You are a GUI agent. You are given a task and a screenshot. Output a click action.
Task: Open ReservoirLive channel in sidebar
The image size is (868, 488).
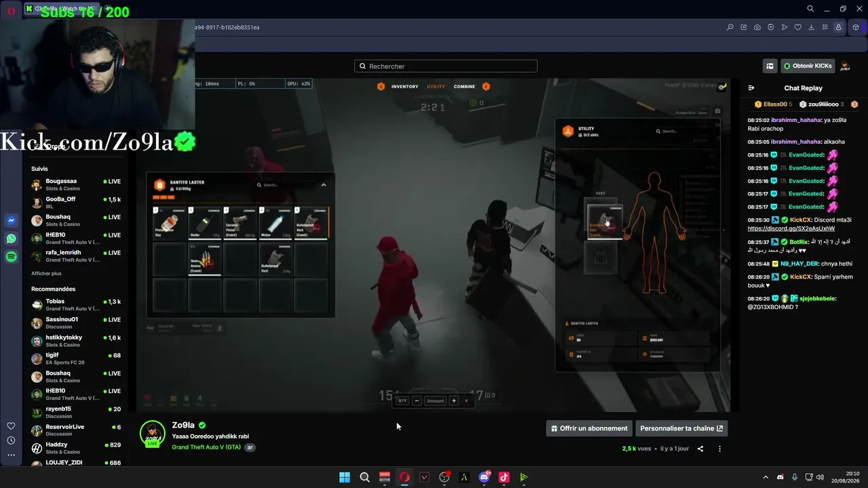(x=76, y=430)
